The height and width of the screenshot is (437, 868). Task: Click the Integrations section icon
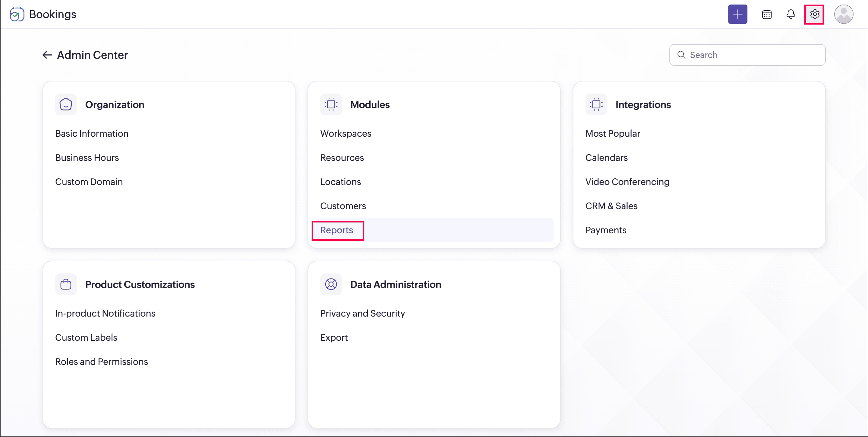click(x=596, y=104)
